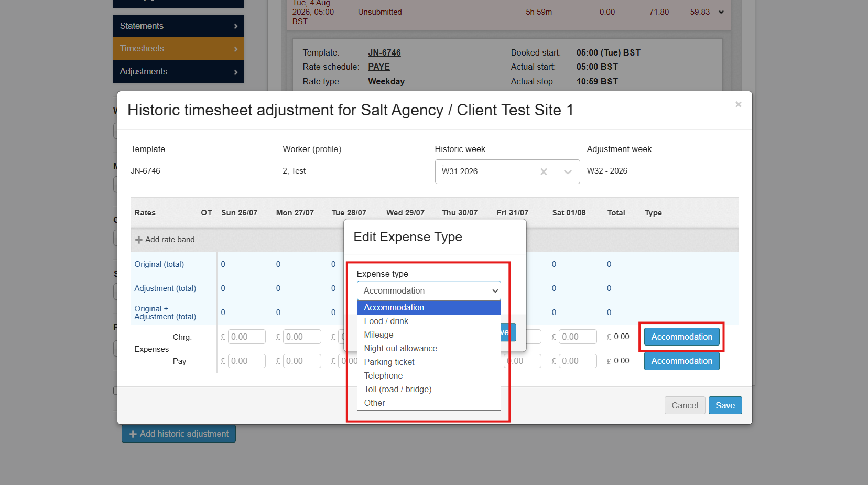
Task: Click the plus icon beside Add rate band
Action: (139, 240)
